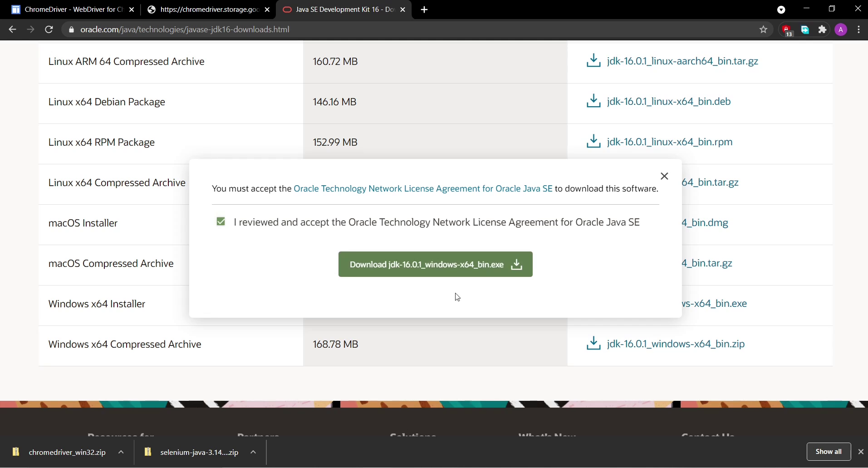Click Linux ARM 64 Compressed Archive text
The height and width of the screenshot is (468, 868).
click(127, 61)
